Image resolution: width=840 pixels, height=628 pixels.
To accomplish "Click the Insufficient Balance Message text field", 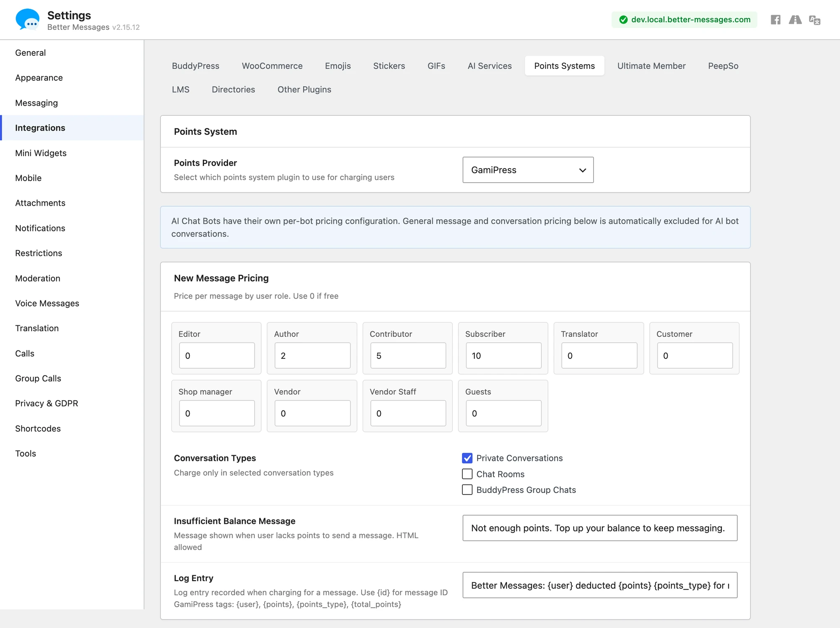I will (600, 528).
